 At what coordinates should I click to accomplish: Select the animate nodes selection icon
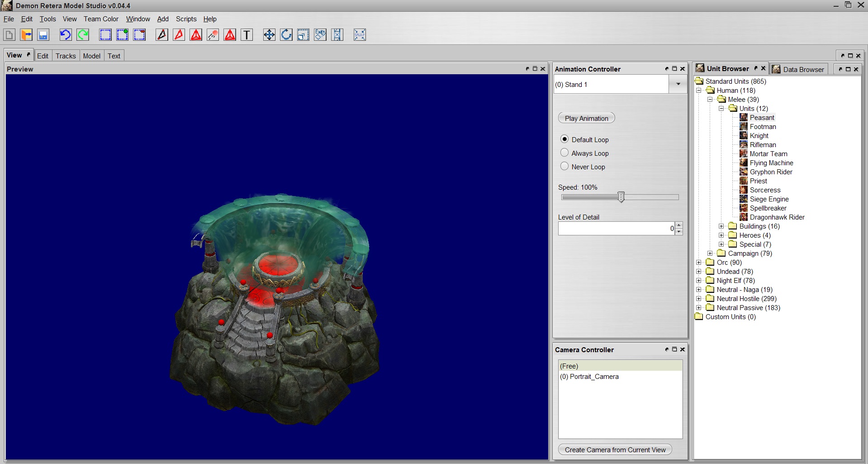(x=213, y=35)
